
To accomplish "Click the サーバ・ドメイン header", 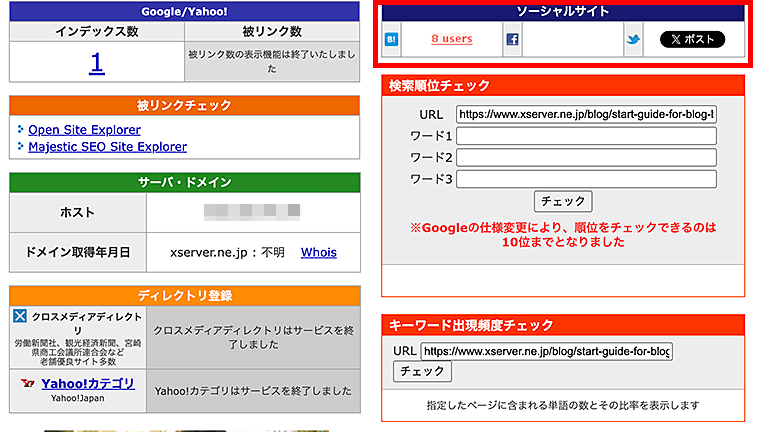I will [x=185, y=182].
